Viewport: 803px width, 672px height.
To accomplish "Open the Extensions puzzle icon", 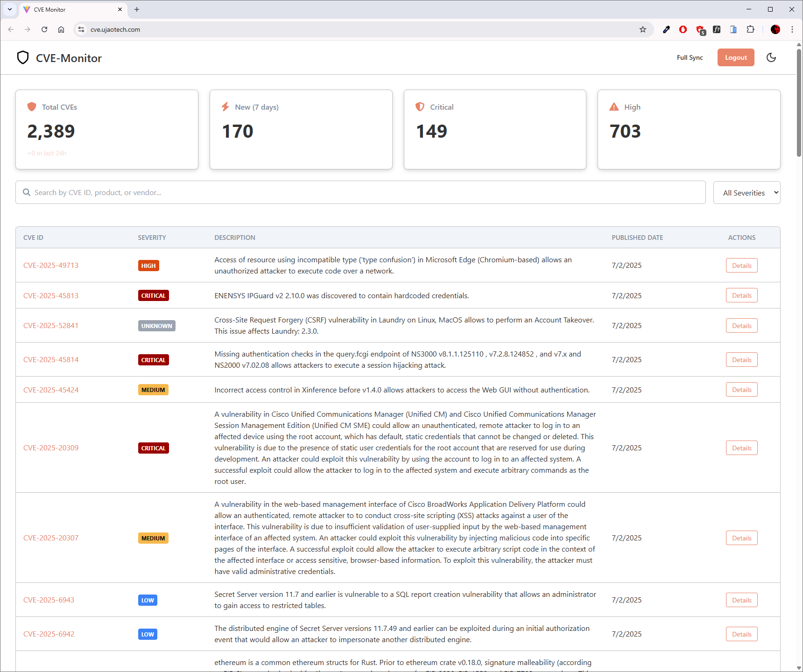I will (x=750, y=29).
